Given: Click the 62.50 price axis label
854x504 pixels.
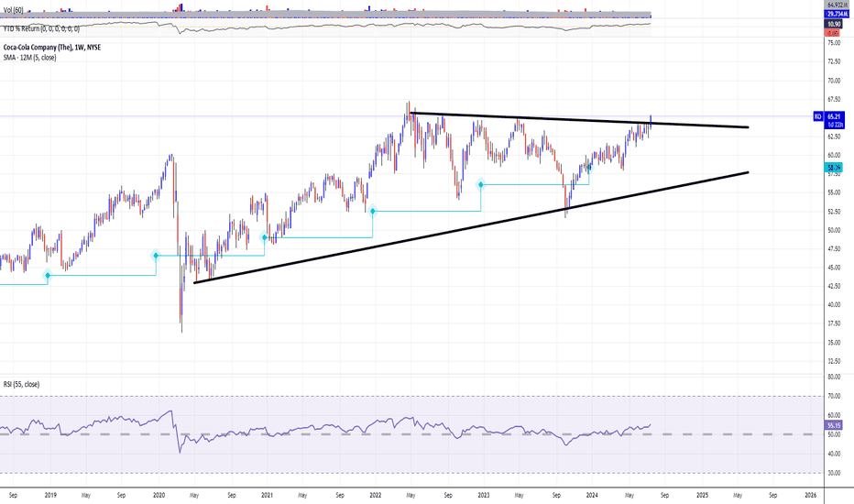Looking at the screenshot, I should 834,137.
